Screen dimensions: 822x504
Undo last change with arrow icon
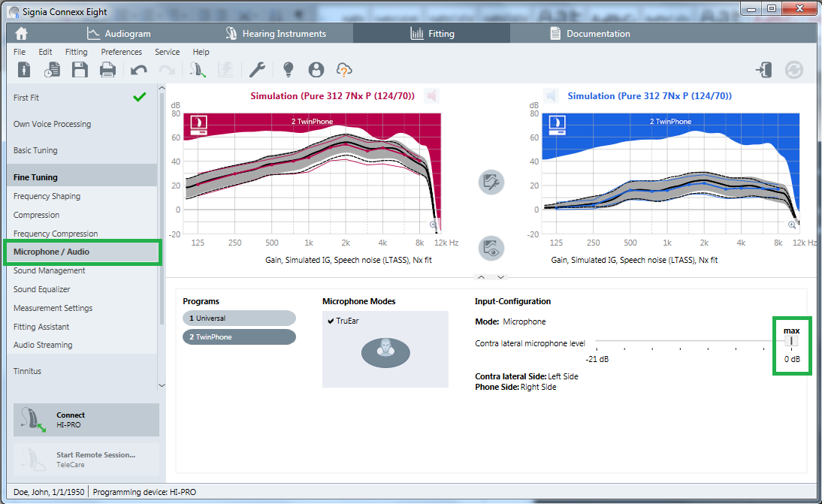(x=138, y=70)
